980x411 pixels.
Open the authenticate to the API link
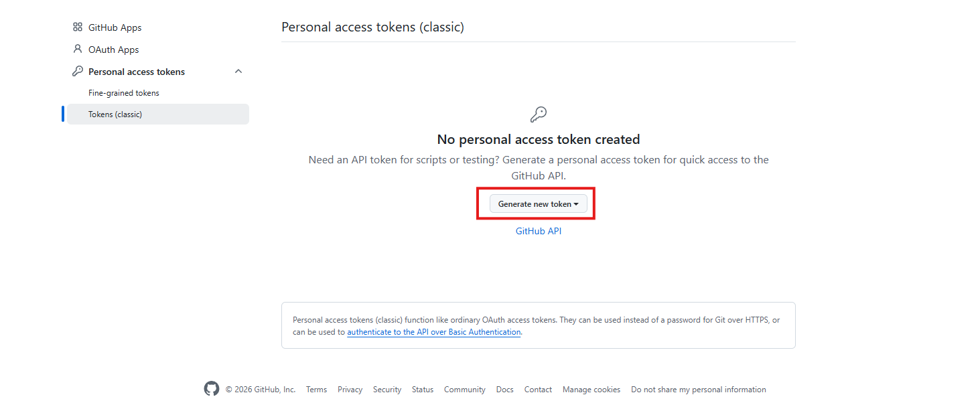click(434, 331)
